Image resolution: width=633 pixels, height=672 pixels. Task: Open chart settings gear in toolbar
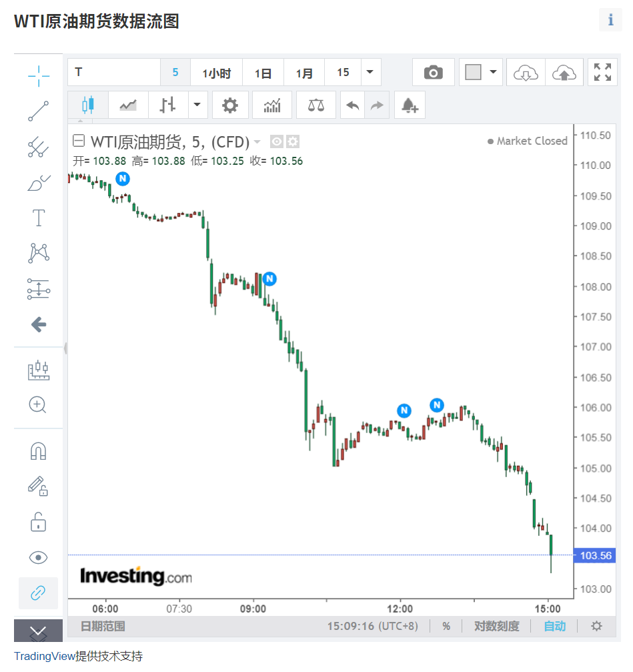coord(230,105)
